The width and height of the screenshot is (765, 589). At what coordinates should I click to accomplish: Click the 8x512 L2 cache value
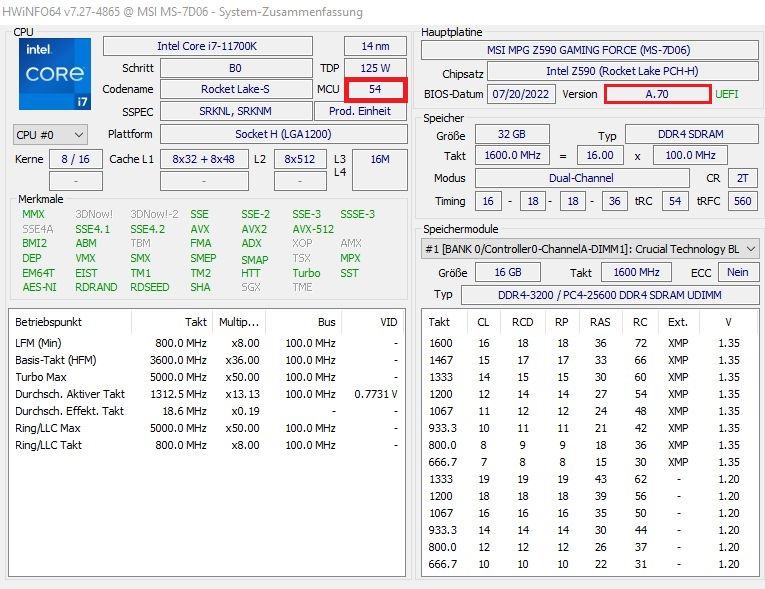pos(300,159)
